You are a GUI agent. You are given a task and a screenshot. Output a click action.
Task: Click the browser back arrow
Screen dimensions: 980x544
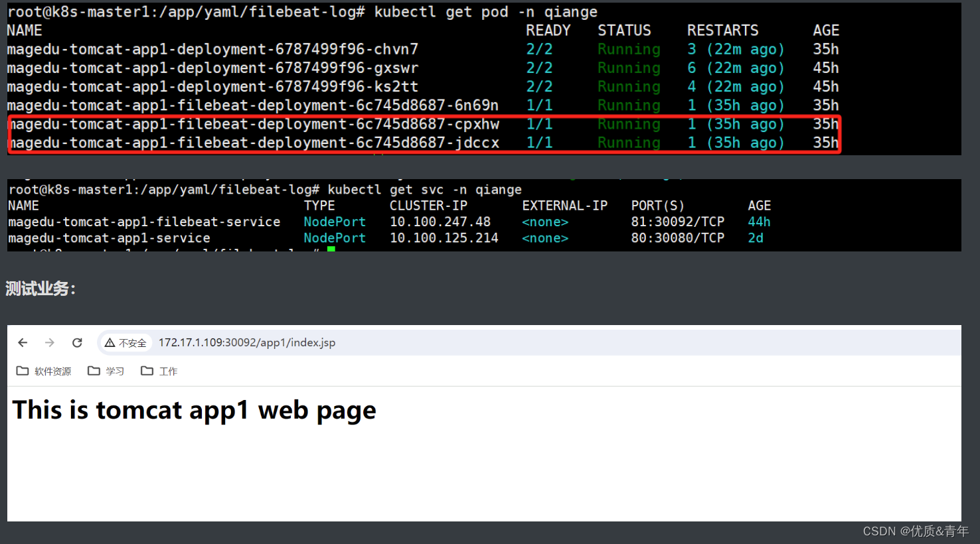pos(23,342)
